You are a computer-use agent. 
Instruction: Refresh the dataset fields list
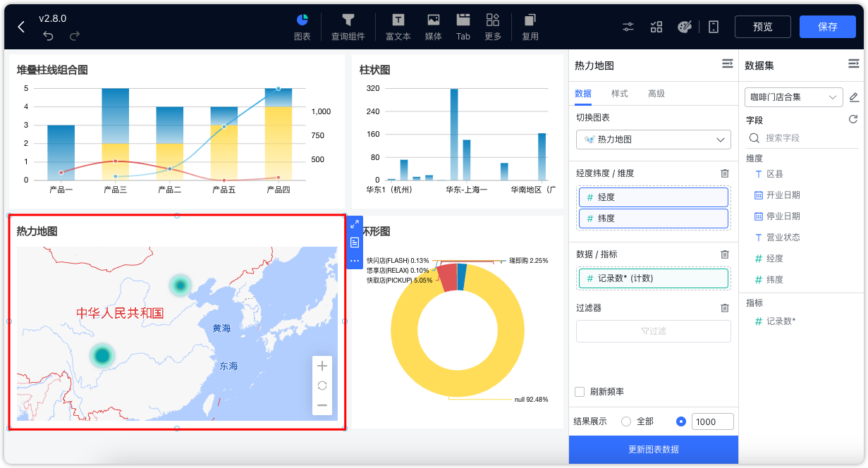coord(852,118)
